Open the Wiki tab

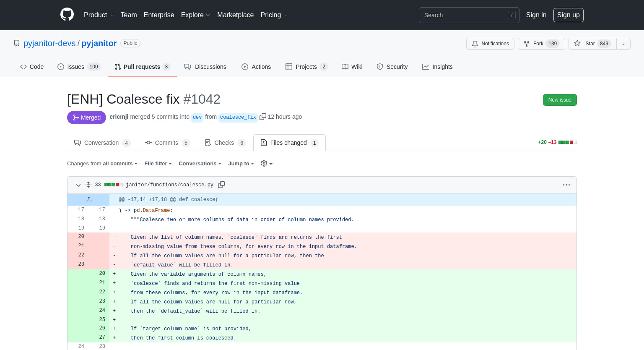coord(352,67)
